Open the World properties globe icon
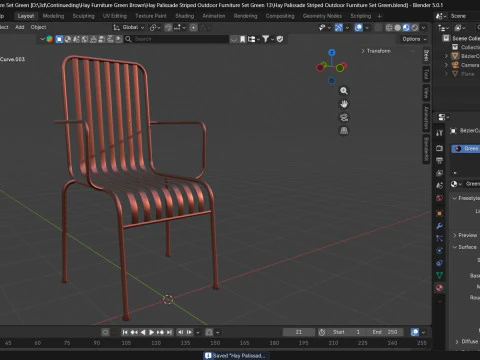Image resolution: width=480 pixels, height=360 pixels. coord(439,198)
